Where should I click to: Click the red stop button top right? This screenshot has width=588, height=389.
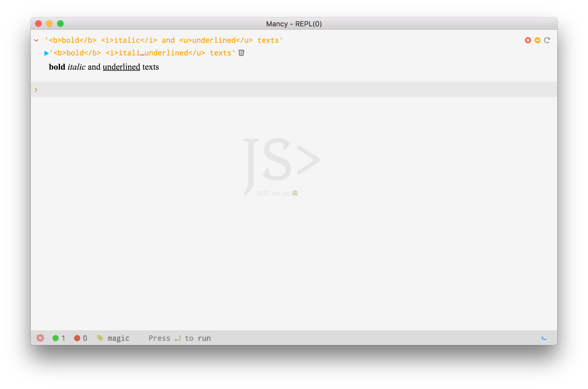pos(528,40)
